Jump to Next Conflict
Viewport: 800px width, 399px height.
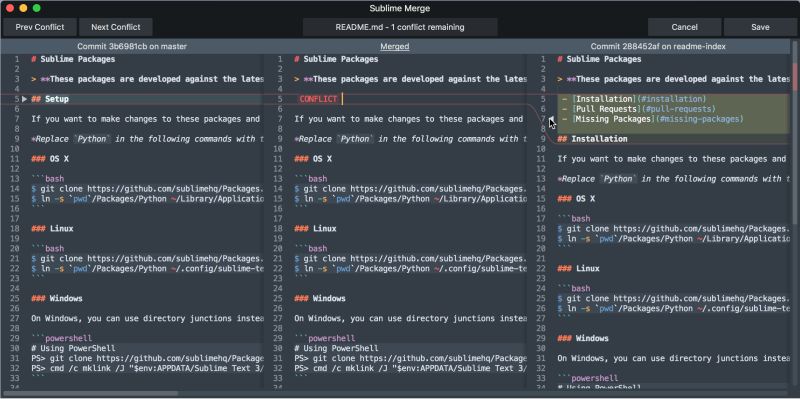[x=115, y=27]
